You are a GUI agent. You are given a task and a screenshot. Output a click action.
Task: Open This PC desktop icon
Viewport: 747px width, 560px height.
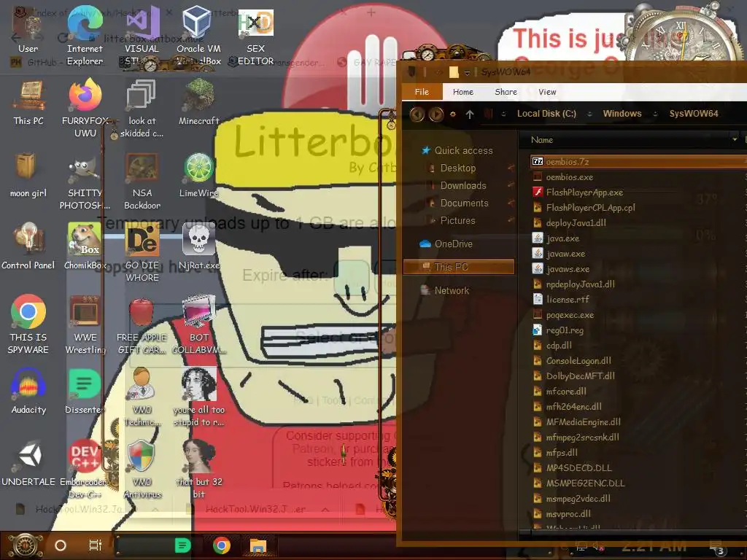click(28, 103)
